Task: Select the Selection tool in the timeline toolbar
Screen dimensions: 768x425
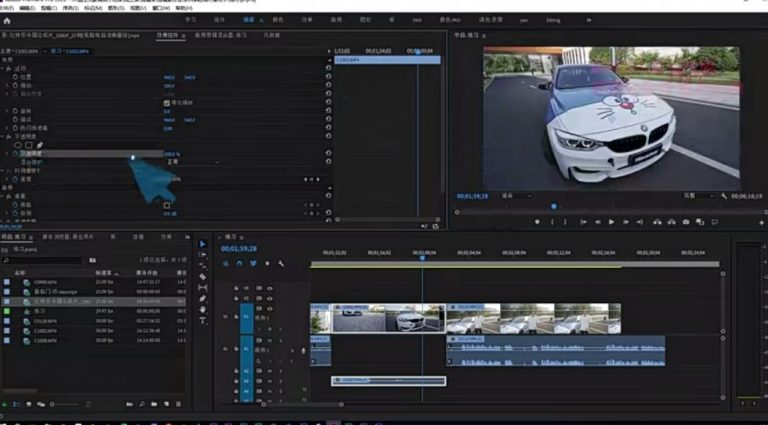Action: click(202, 243)
